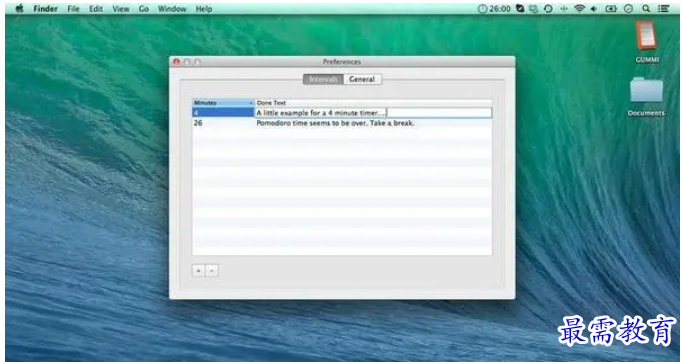Open the Apple menu

pyautogui.click(x=19, y=8)
